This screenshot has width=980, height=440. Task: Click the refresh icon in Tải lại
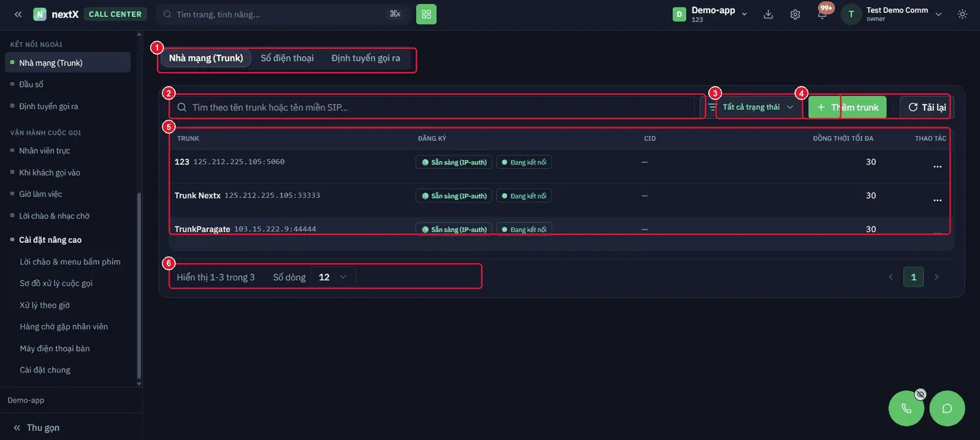coord(913,107)
